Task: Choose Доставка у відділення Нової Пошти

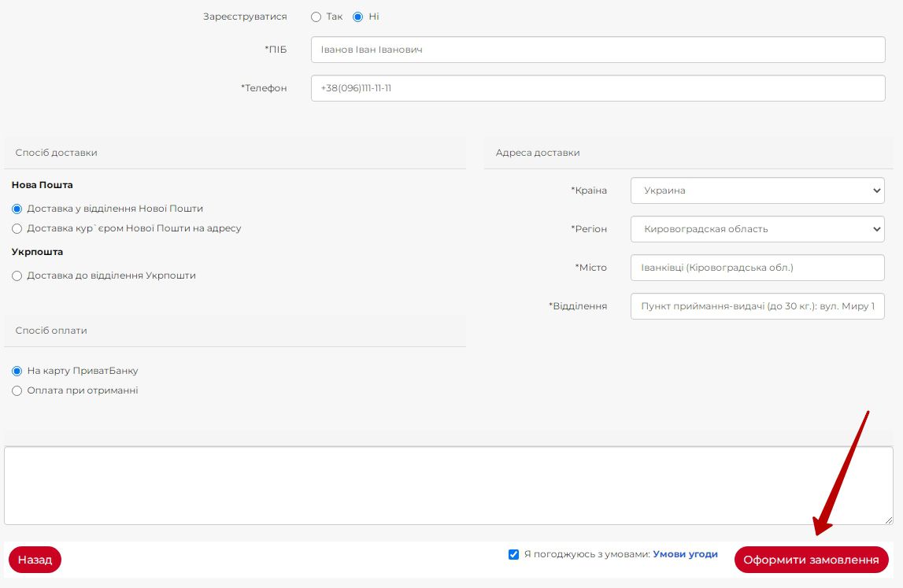Action: click(17, 209)
